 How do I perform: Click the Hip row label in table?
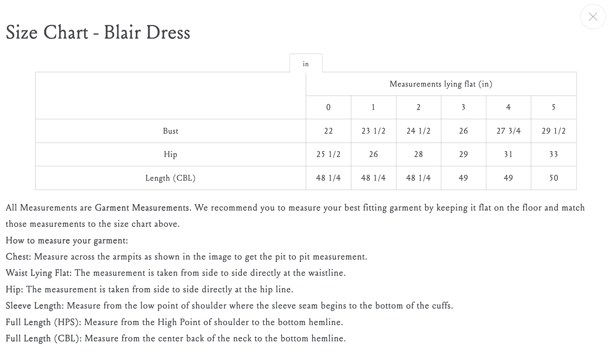[x=171, y=154]
